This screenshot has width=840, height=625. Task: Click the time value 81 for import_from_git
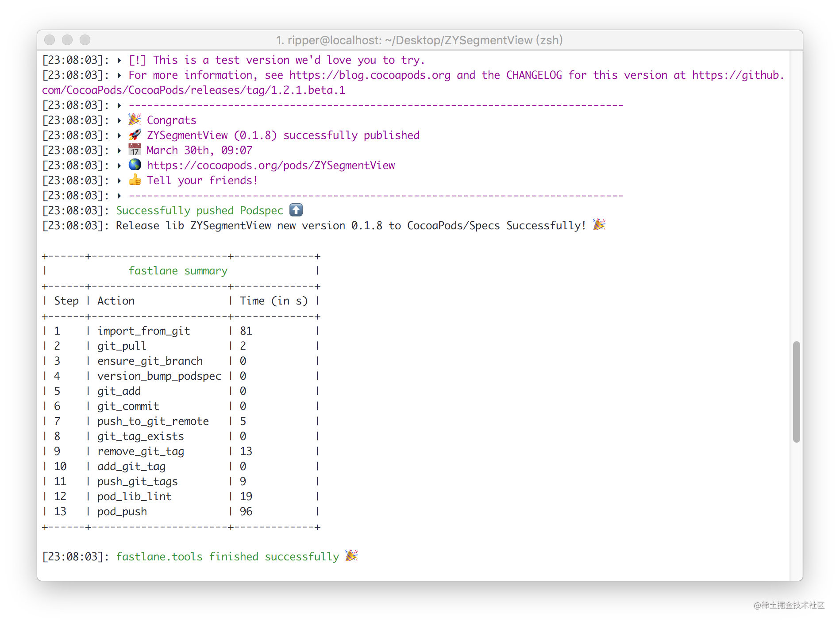click(246, 331)
